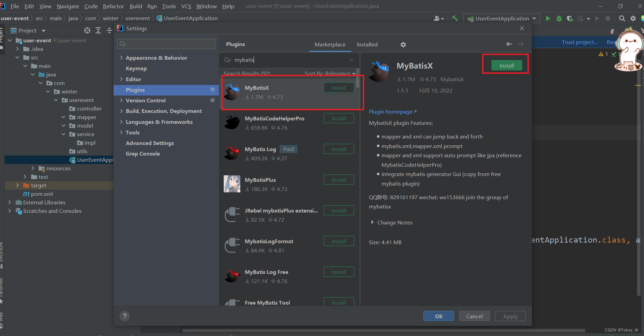This screenshot has width=644, height=336.
Task: Expand Editor settings section
Action: [121, 79]
